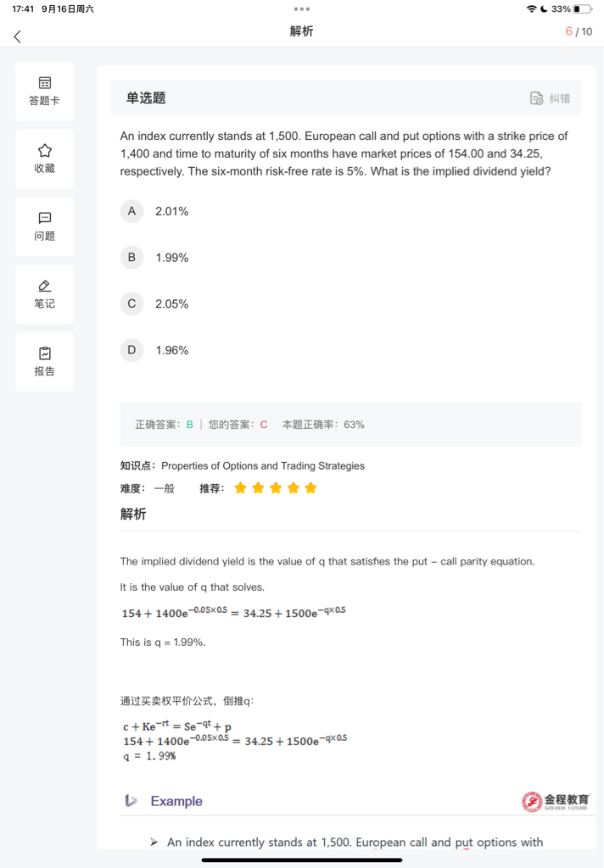Click the fifth recommendation star

tap(310, 488)
